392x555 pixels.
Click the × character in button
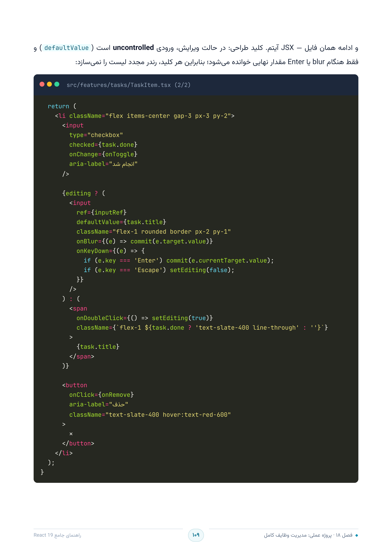click(x=71, y=434)
